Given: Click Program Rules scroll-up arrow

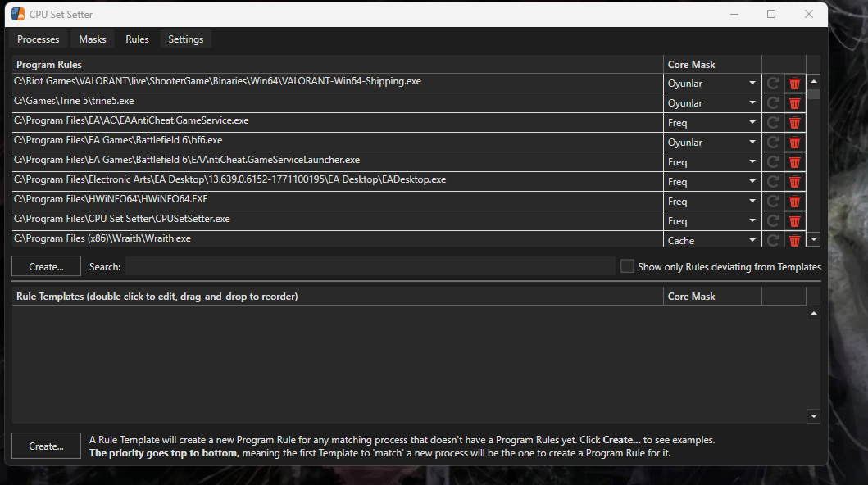Looking at the screenshot, I should point(814,81).
